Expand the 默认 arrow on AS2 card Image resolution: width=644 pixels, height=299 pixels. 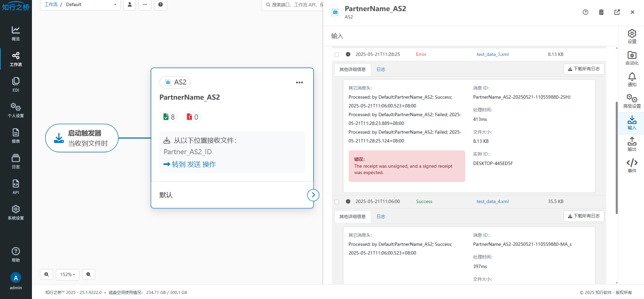coord(313,195)
